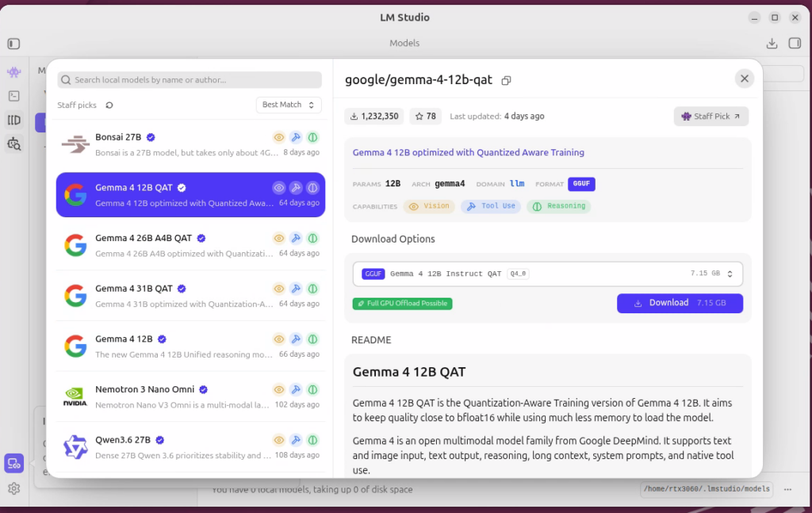
Task: Click Gemma 4 12B optimized with Quantized Aware Training
Action: point(468,152)
